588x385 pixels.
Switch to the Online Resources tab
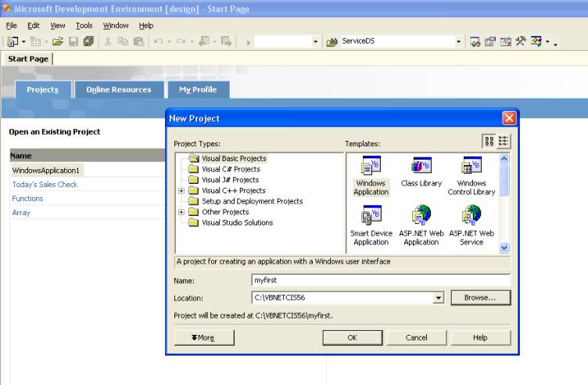[119, 90]
